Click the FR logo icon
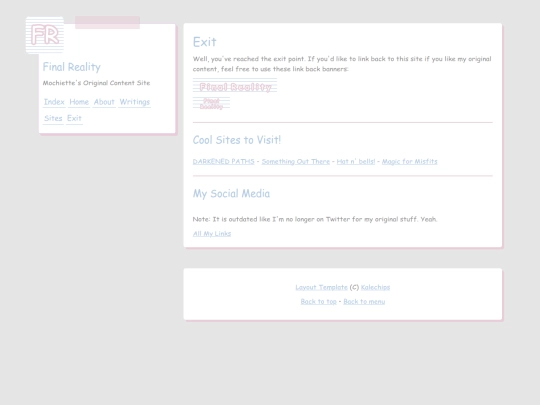 45,35
